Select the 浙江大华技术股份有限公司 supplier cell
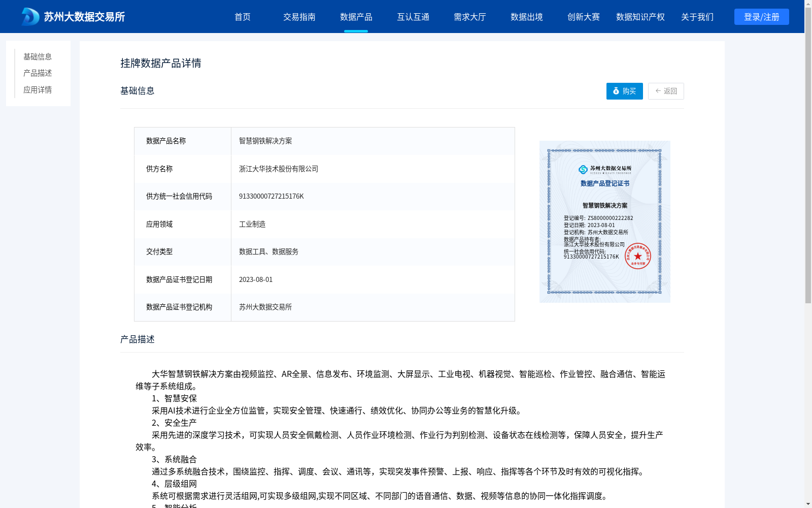Image resolution: width=812 pixels, height=508 pixels. point(373,169)
